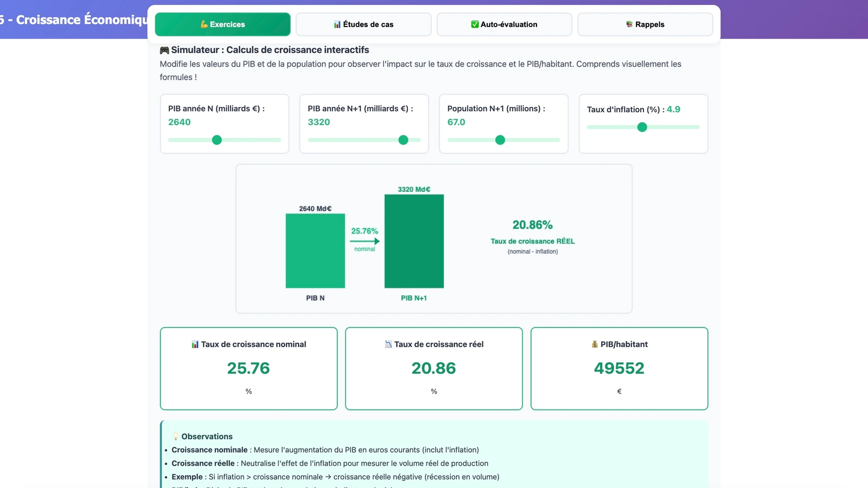
Task: Open the Rappels tab
Action: click(645, 24)
